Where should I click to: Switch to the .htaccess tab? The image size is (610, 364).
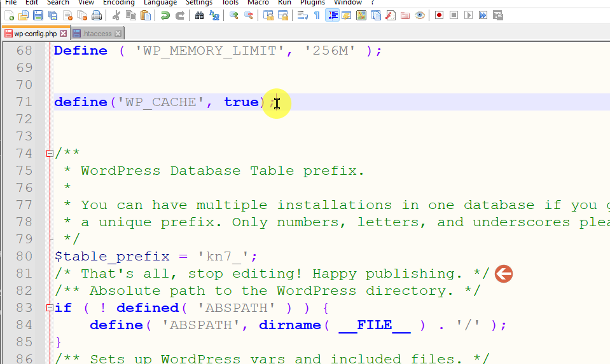pyautogui.click(x=97, y=34)
